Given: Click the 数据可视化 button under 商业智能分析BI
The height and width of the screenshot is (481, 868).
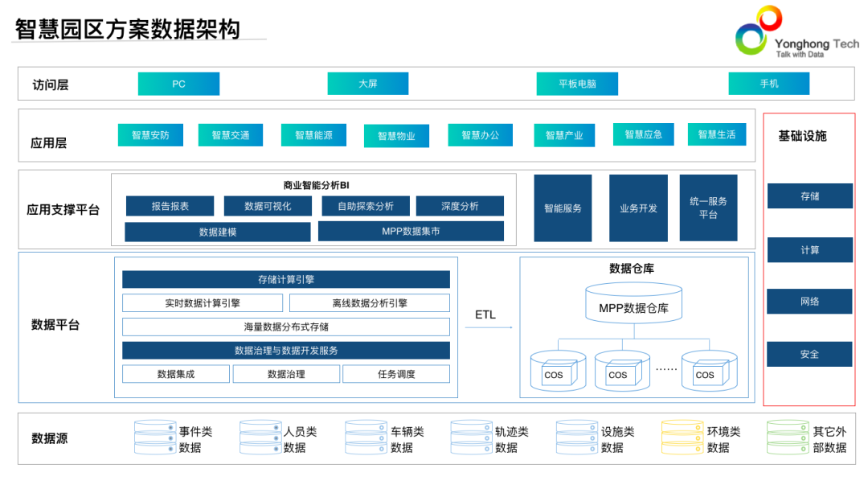Looking at the screenshot, I should (267, 205).
